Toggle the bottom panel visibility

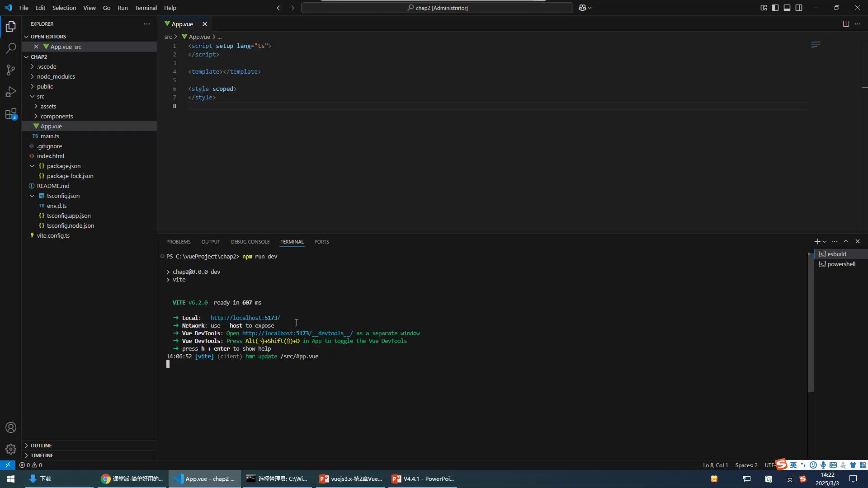(x=787, y=8)
